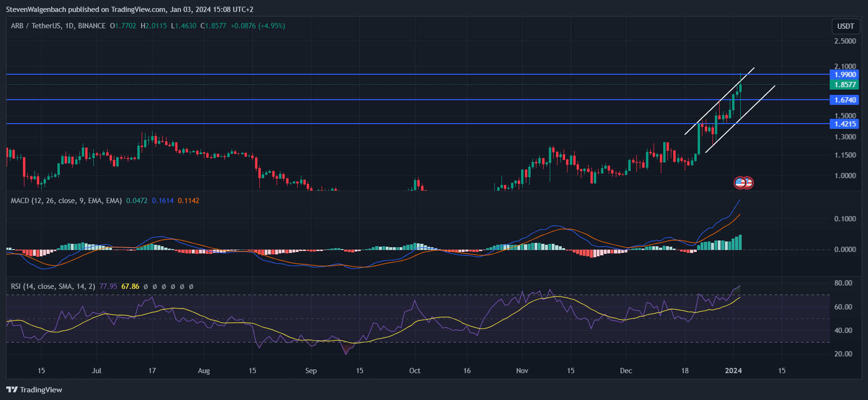Screen dimensions: 868x400
Task: Open the USDT currency selector
Action: [846, 26]
